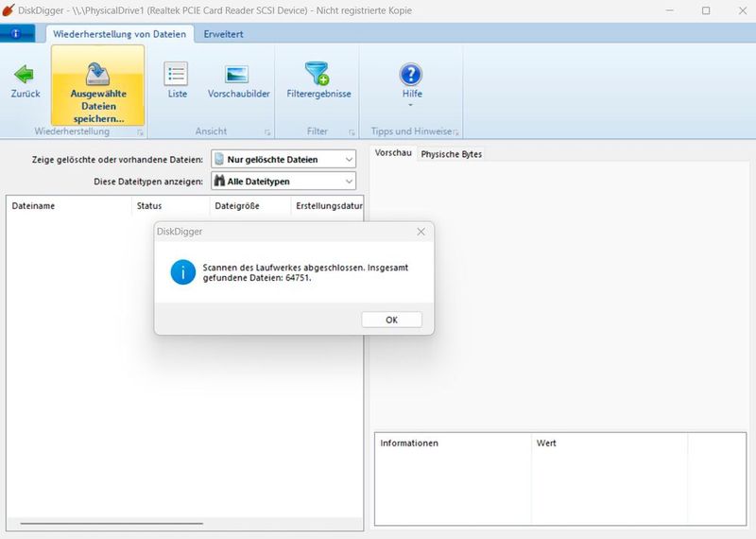Switch to Liste view icon

coord(177,75)
